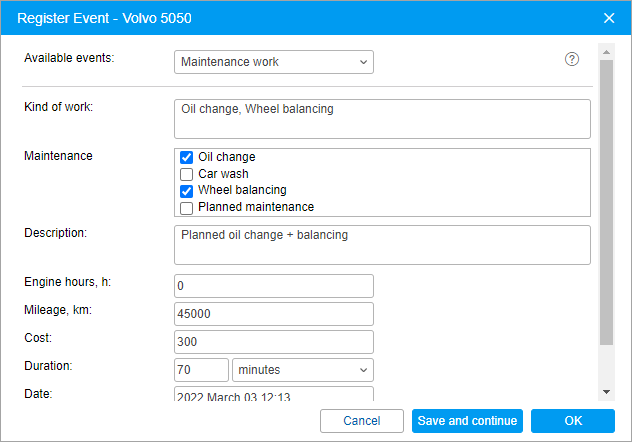Click the Cancel button
This screenshot has width=632, height=442.
click(x=362, y=421)
